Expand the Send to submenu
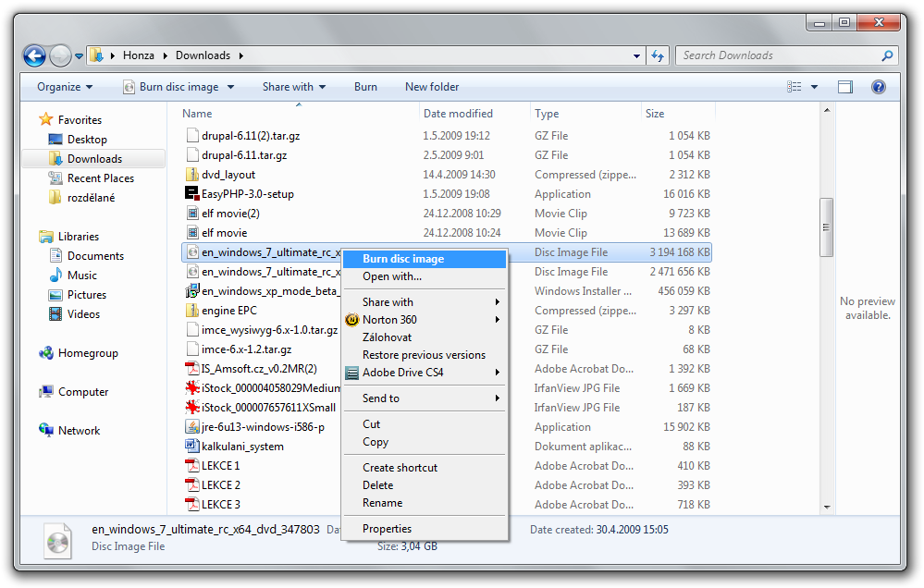924x588 pixels. [425, 398]
